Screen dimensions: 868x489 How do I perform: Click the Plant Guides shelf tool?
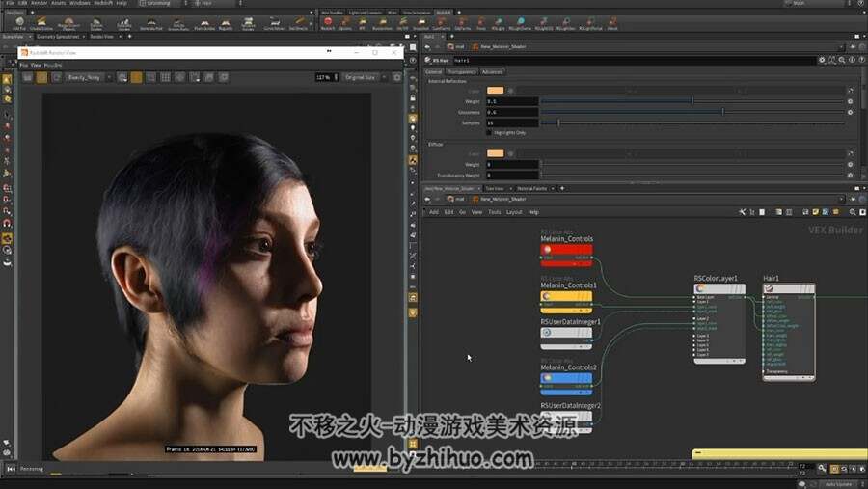(204, 23)
